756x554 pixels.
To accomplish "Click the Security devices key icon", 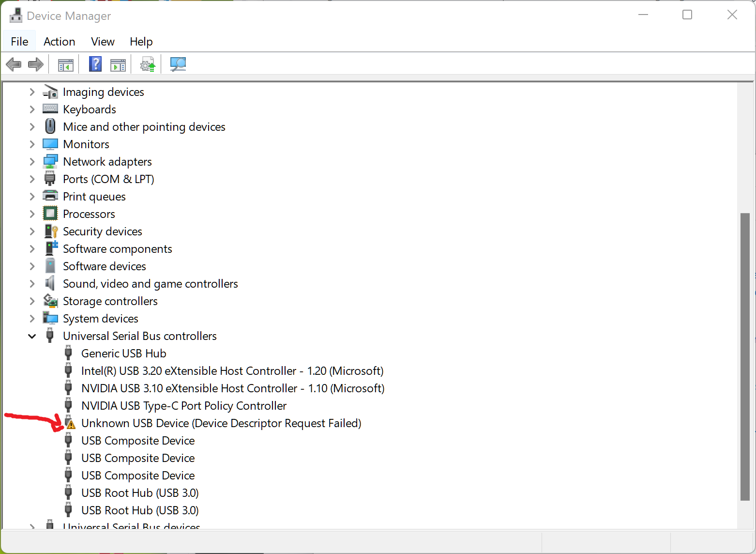I will coord(50,231).
